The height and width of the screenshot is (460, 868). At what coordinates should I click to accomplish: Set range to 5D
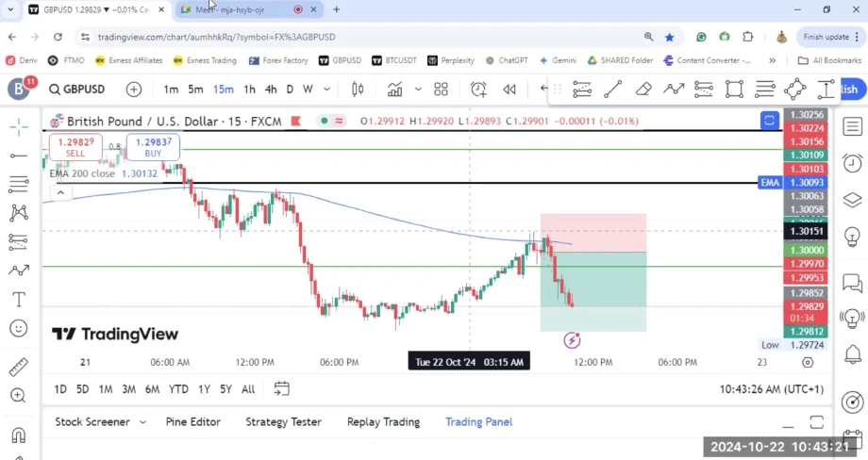82,389
